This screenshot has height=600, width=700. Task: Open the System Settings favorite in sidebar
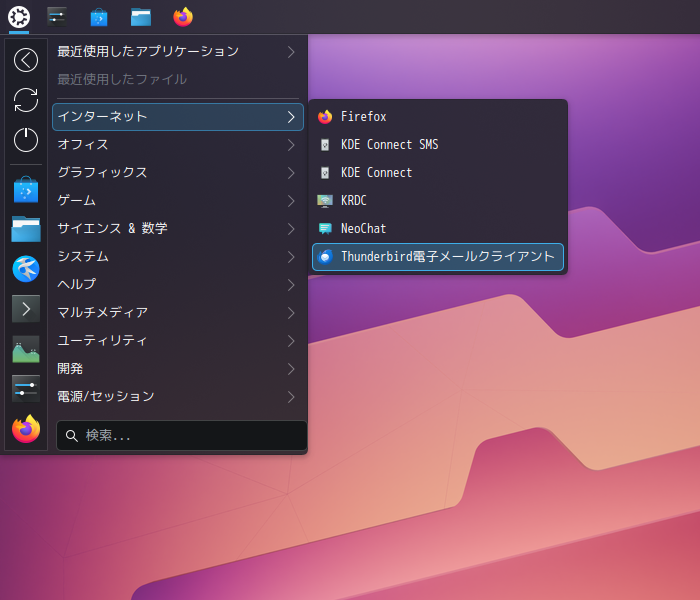click(x=26, y=388)
